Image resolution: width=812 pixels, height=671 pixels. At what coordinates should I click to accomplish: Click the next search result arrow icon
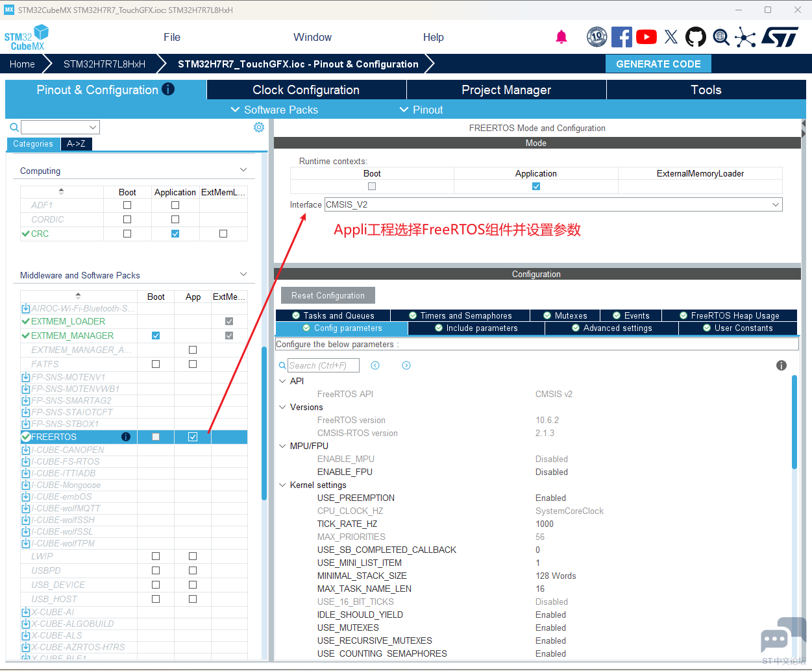point(406,365)
